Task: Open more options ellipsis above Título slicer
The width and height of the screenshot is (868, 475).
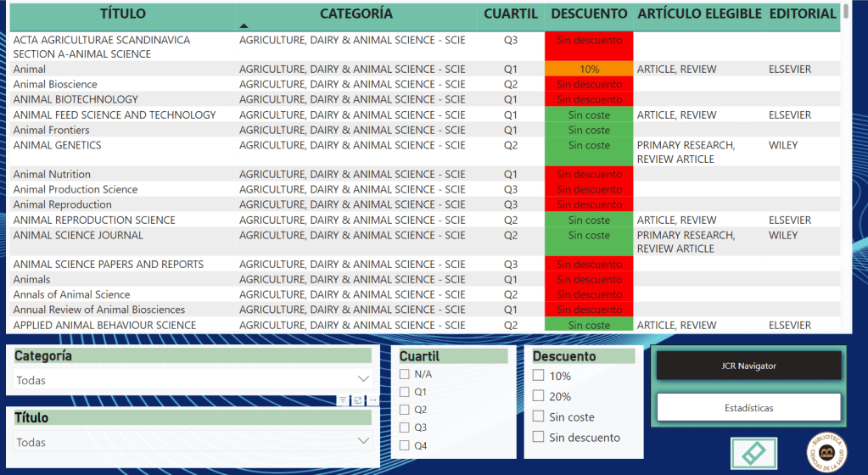Action: pyautogui.click(x=372, y=400)
